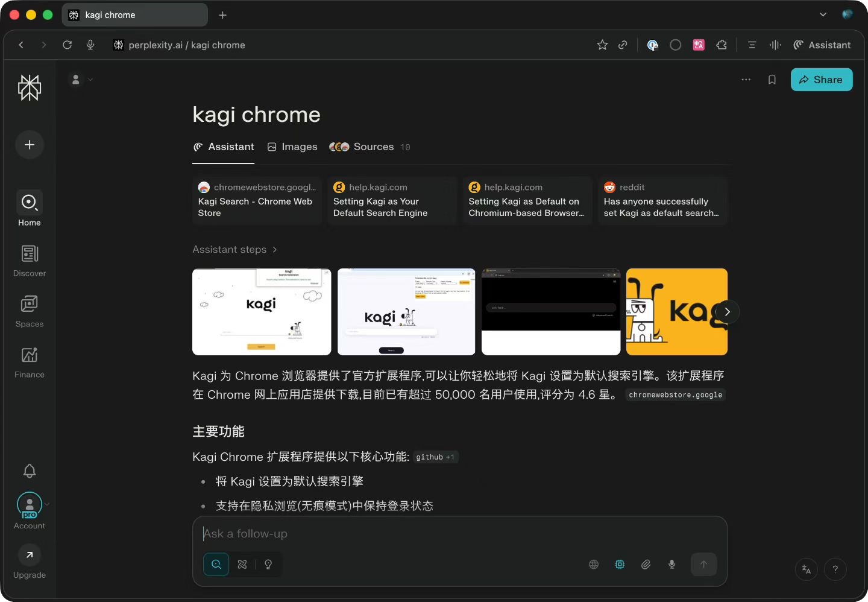Copy the page link icon in the address bar
868x602 pixels.
[623, 45]
